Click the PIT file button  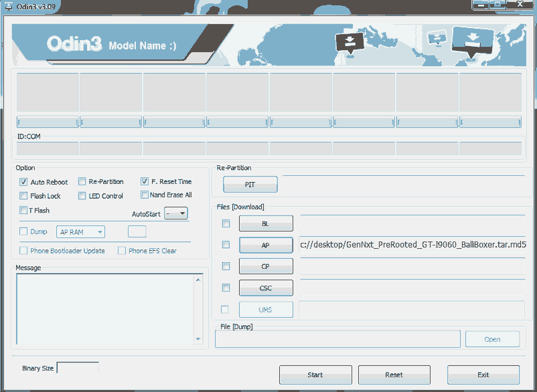250,185
